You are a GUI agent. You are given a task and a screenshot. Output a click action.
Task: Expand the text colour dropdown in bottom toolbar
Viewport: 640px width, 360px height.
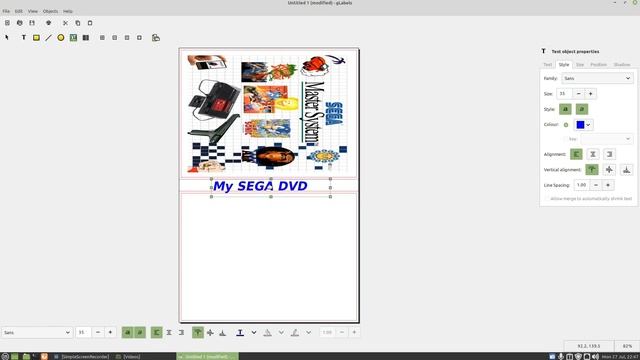254,333
